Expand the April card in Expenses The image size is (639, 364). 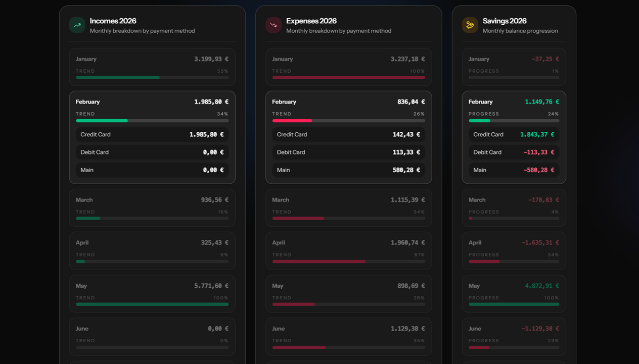(x=349, y=251)
